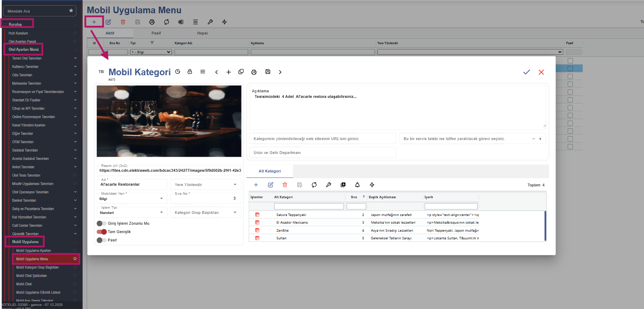The image size is (644, 309).
Task: Click the plus icon to add Alt Kategori
Action: tap(256, 185)
